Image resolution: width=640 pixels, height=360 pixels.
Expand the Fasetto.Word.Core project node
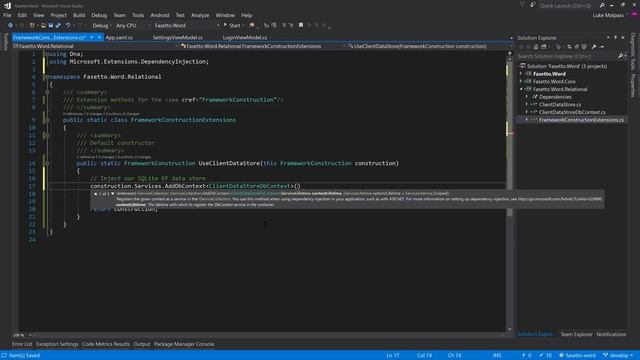521,82
